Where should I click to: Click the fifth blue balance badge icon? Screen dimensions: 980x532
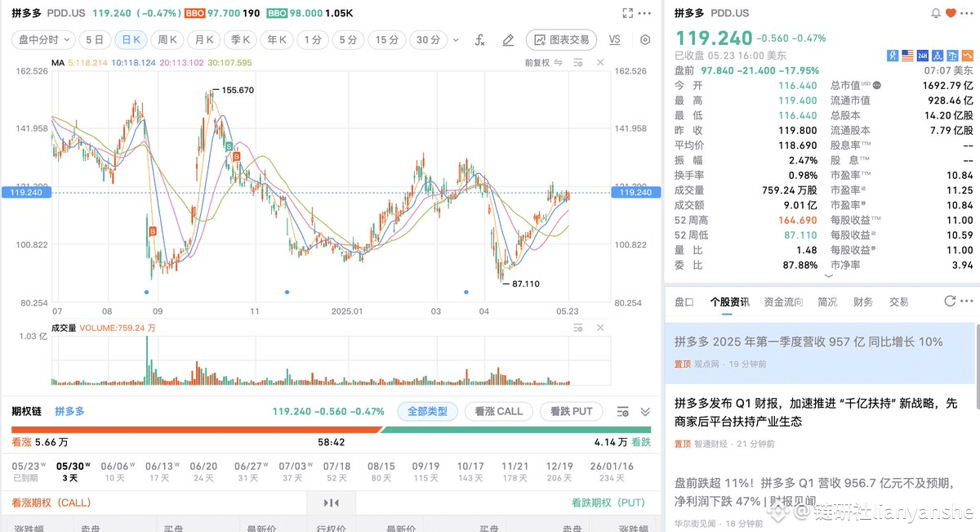[x=951, y=56]
